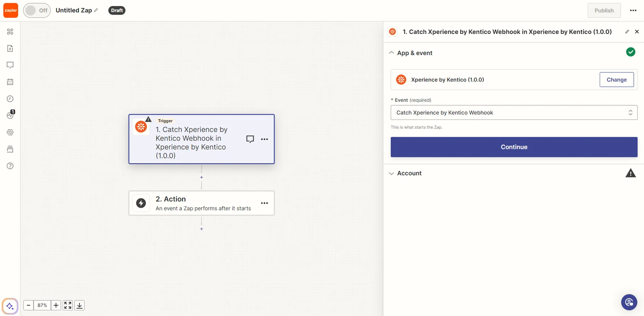This screenshot has width=644, height=316.
Task: Zoom in with the plus button
Action: (56, 305)
